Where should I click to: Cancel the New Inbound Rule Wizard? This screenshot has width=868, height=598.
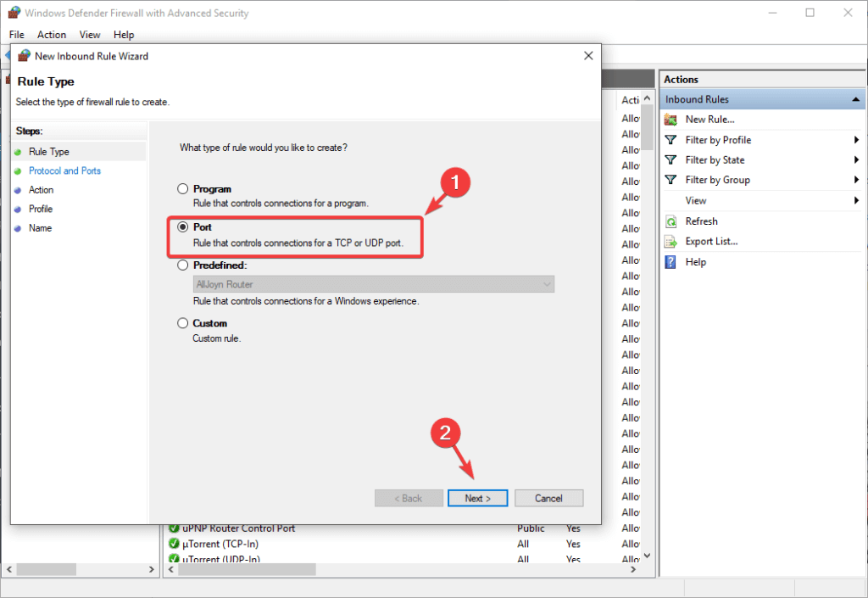click(548, 498)
